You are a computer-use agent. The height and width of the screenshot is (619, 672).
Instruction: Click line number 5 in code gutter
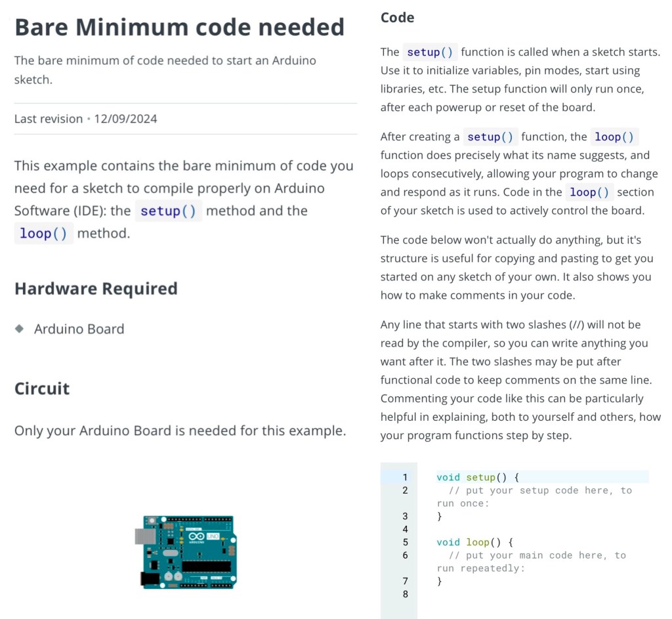click(x=405, y=542)
